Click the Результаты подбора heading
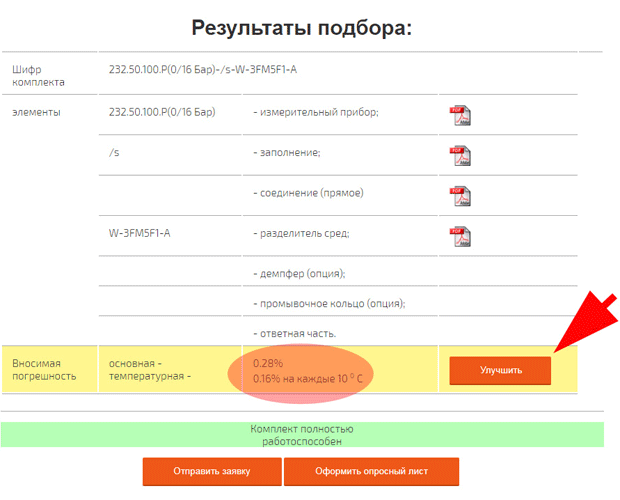Screen dimensions: 620x500 pos(302,28)
